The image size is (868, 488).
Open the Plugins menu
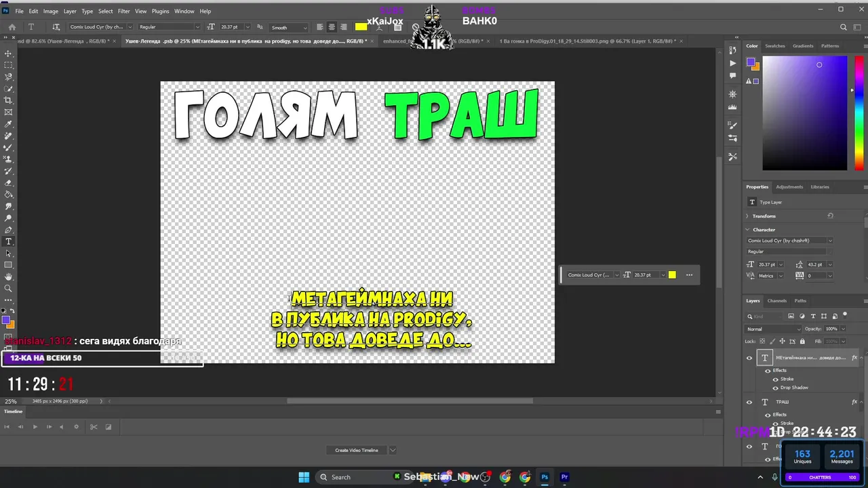pos(161,11)
